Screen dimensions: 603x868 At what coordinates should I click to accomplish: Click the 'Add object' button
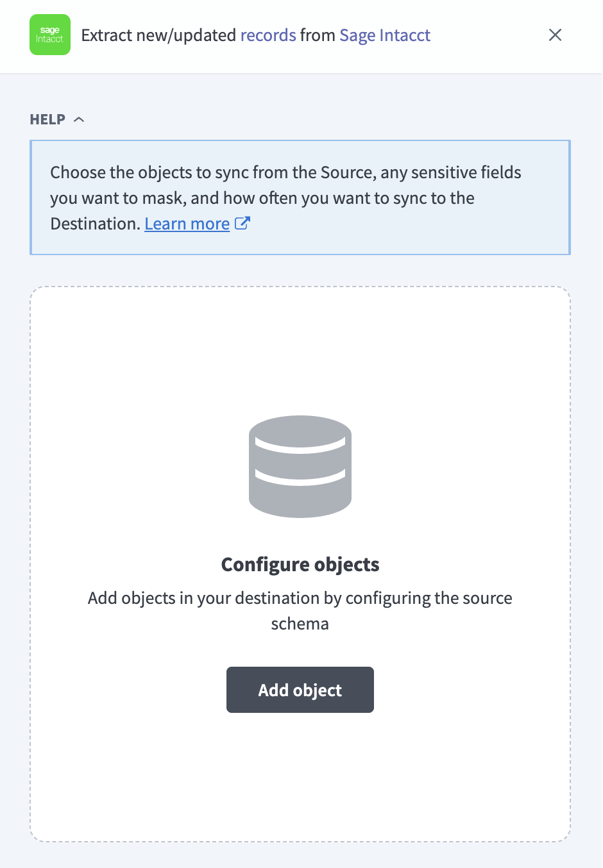pyautogui.click(x=300, y=690)
